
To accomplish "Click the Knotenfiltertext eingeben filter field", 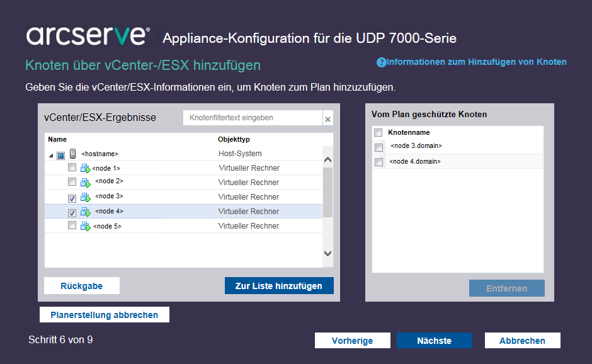I will point(253,118).
